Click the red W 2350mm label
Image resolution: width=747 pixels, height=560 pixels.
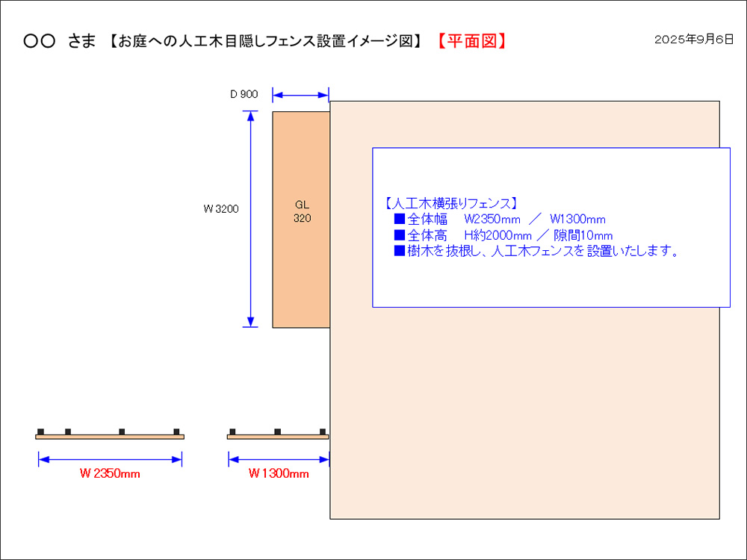pos(110,474)
